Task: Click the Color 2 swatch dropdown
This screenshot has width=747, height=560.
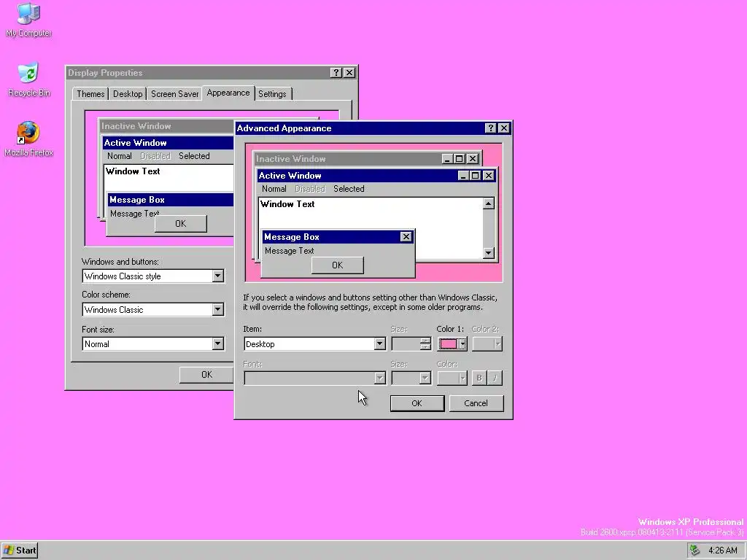Action: coord(487,344)
